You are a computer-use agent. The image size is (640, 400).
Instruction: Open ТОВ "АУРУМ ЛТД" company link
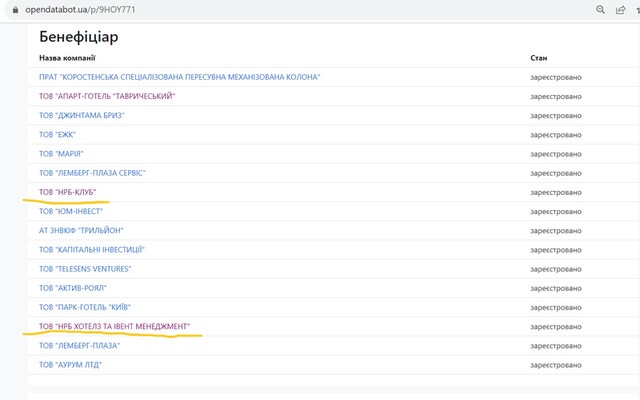(70, 364)
